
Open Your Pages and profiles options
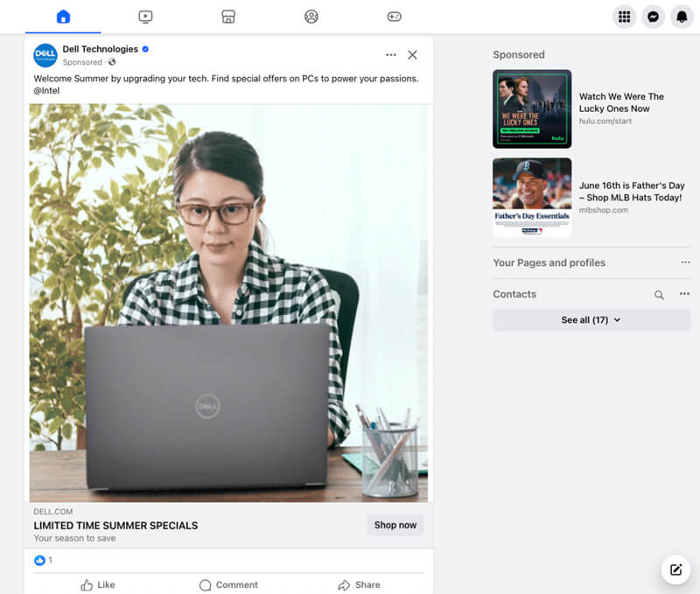pos(685,262)
